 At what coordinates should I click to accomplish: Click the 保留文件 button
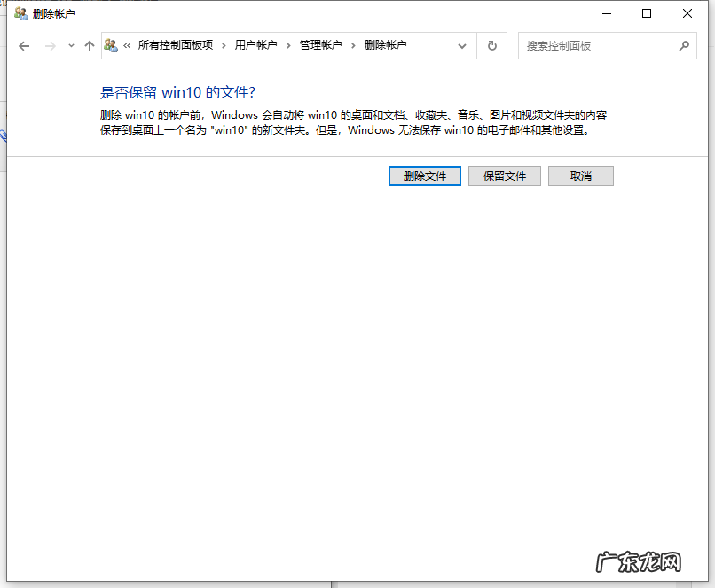point(504,176)
